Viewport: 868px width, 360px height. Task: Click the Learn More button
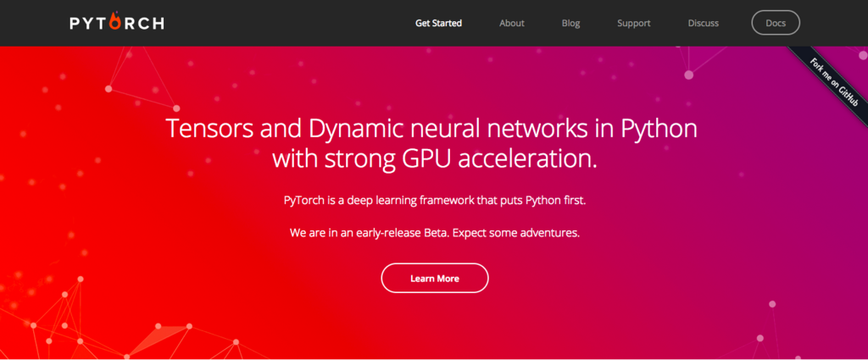pos(435,278)
